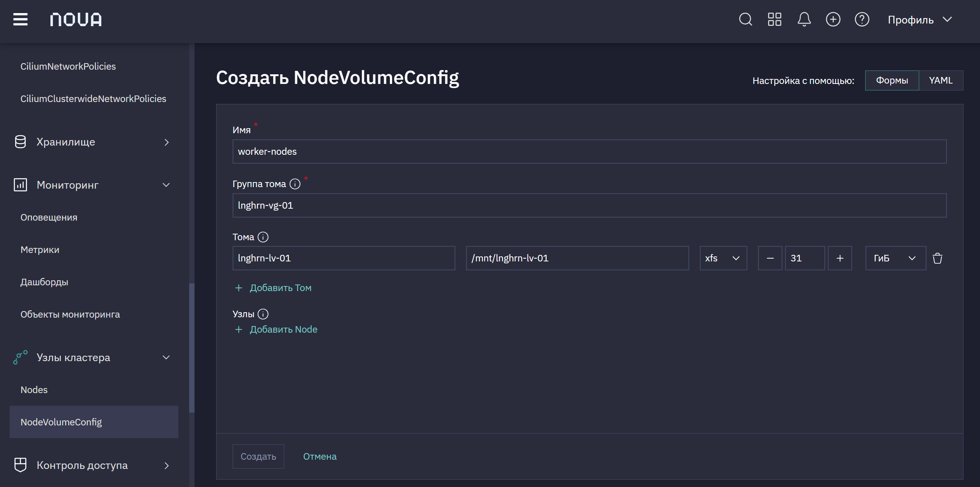Delete the lnghrn-lv-01 volume row
This screenshot has width=980, height=487.
click(938, 258)
